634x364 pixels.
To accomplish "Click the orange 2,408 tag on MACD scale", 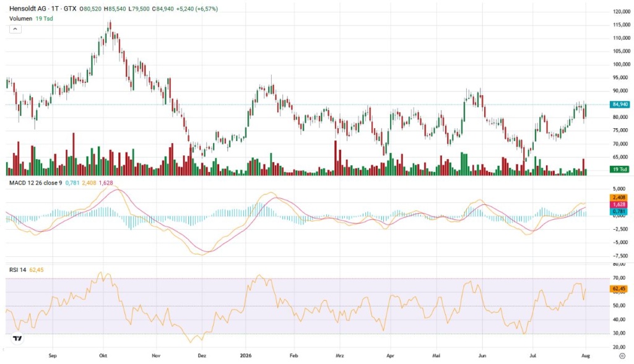I will pos(619,197).
